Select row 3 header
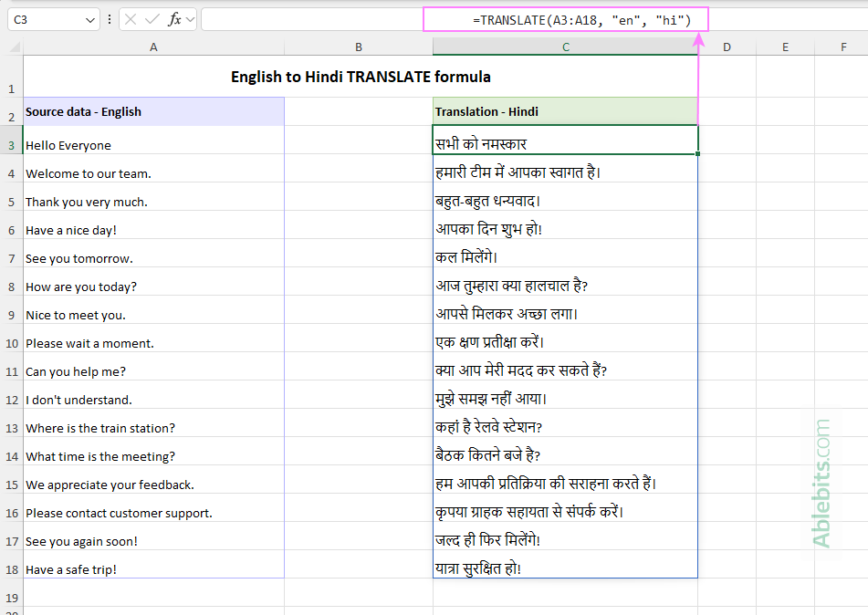 click(11, 140)
